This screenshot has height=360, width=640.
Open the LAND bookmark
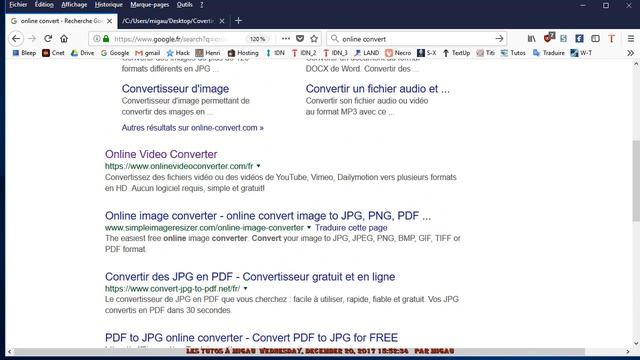(x=367, y=53)
